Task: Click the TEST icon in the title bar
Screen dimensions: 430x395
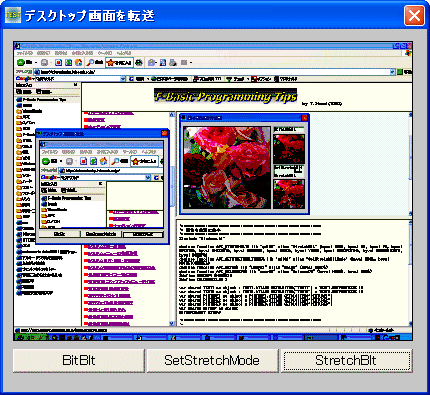Action: 13,15
